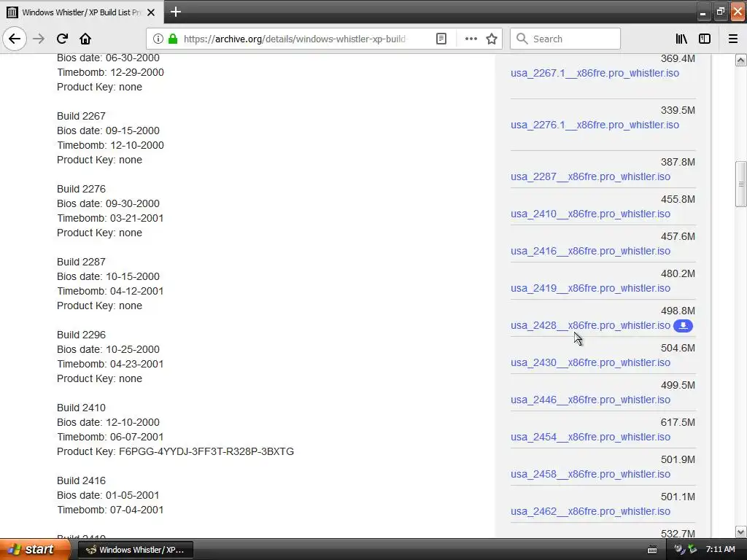Image resolution: width=747 pixels, height=560 pixels.
Task: Download usa_2446__x86fre.pro_whistler.iso
Action: tap(590, 400)
